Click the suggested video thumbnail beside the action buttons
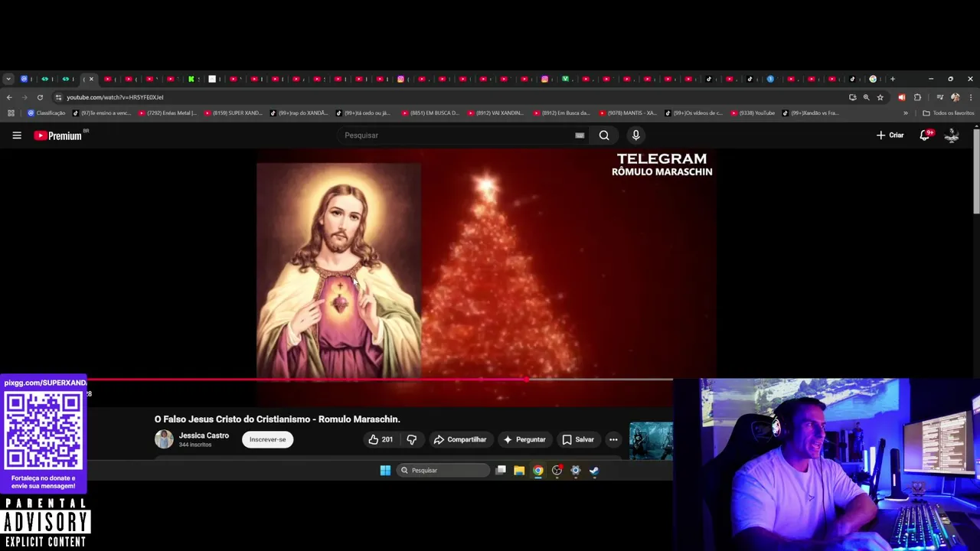The image size is (980, 551). tap(651, 441)
